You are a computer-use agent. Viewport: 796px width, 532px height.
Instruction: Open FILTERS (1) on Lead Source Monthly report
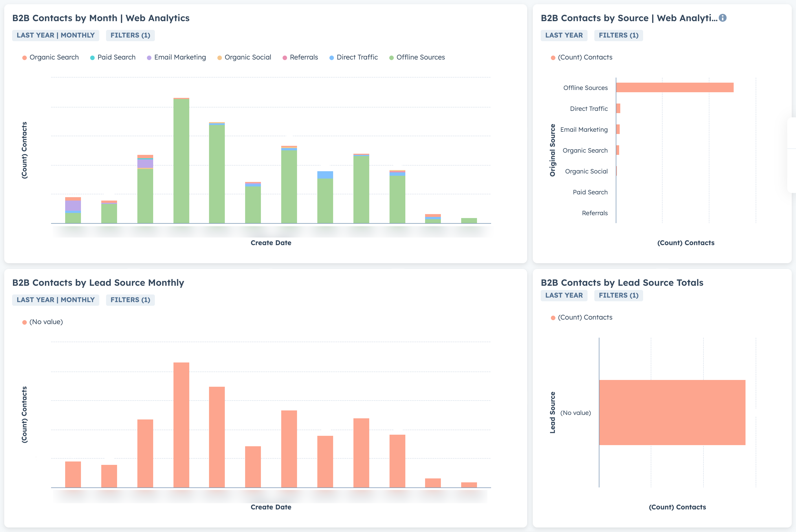(130, 300)
